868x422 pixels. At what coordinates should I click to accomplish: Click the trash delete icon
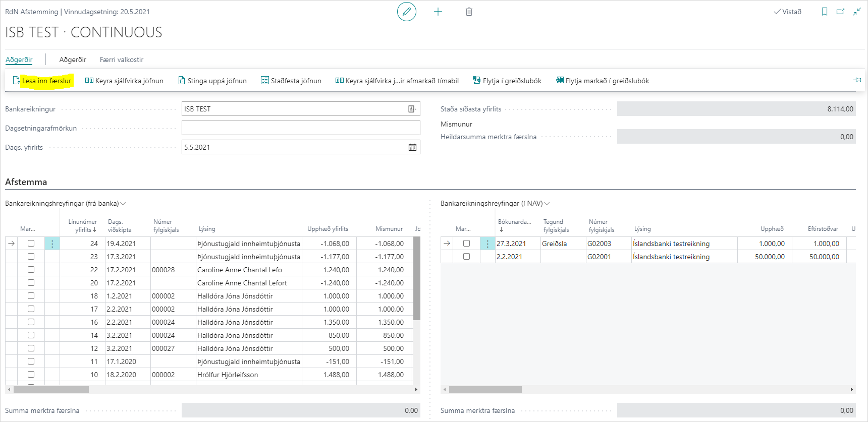coord(469,12)
